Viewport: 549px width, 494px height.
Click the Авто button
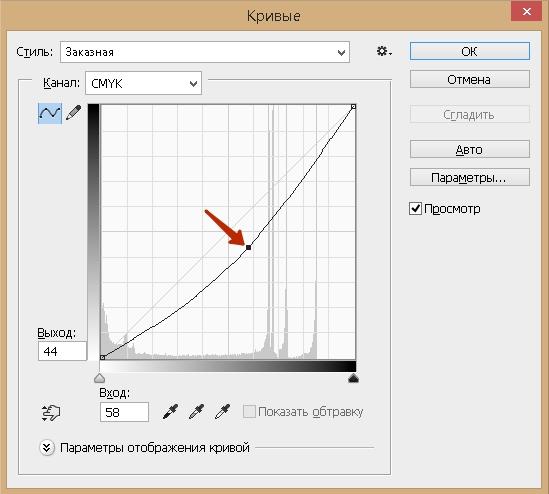point(470,149)
